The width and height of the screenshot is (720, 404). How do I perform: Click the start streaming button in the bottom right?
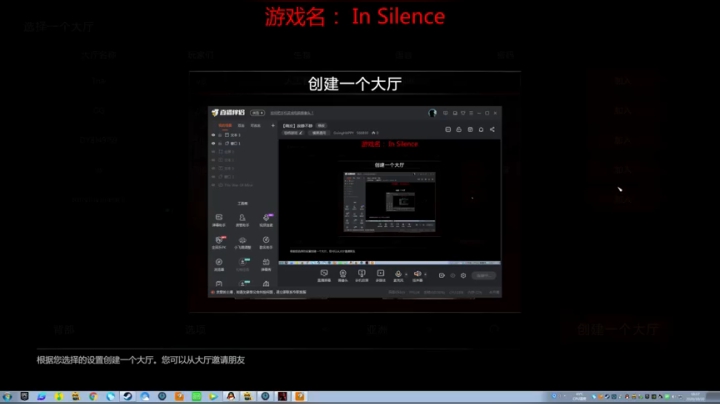point(483,275)
